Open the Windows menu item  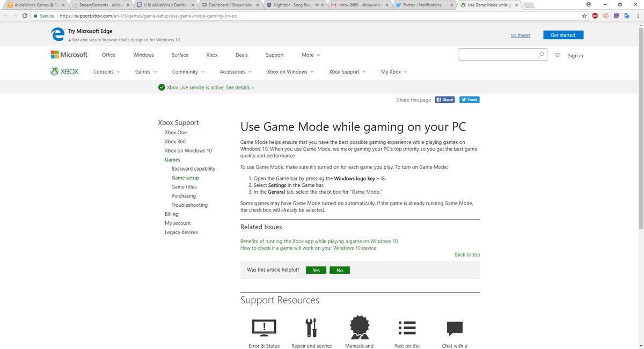click(143, 55)
